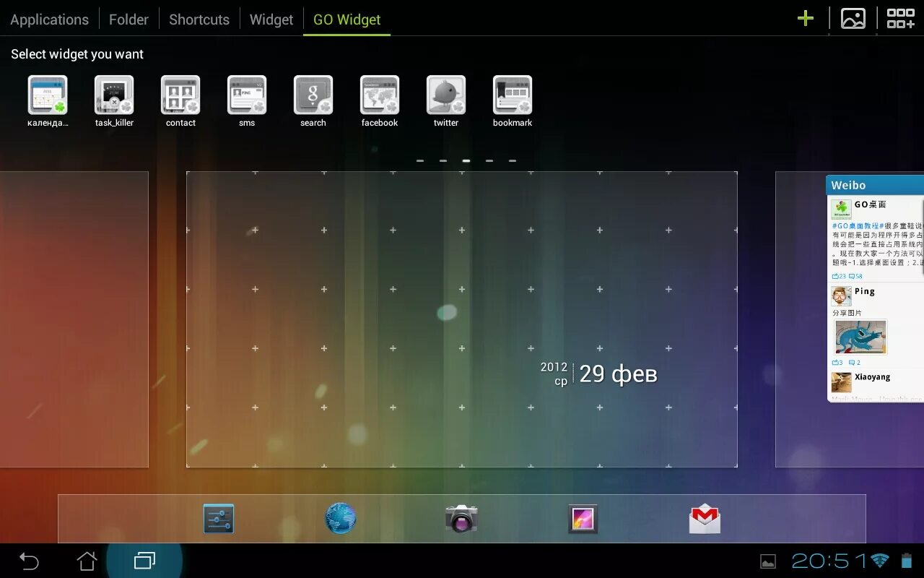Switch to the Applications tab
The height and width of the screenshot is (578, 924).
coord(49,20)
